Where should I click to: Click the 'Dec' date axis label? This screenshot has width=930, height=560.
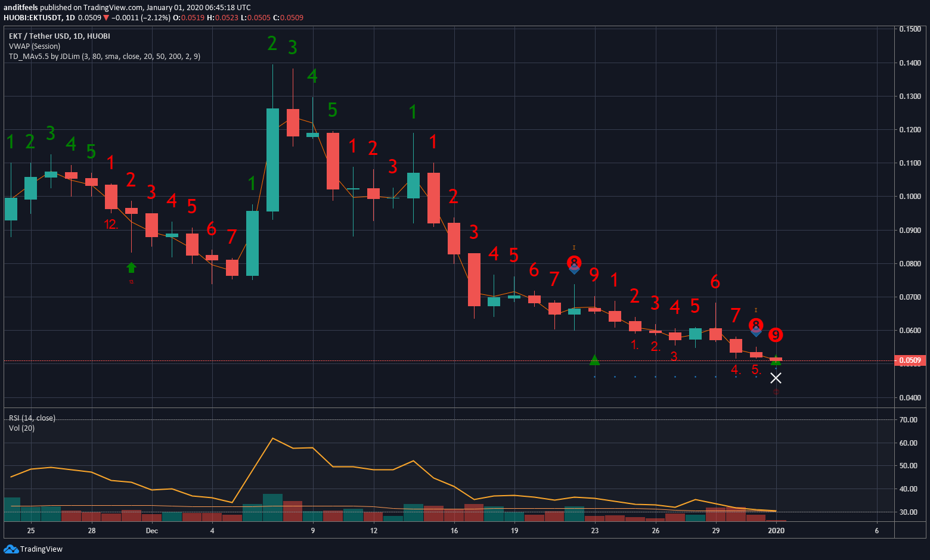(151, 531)
